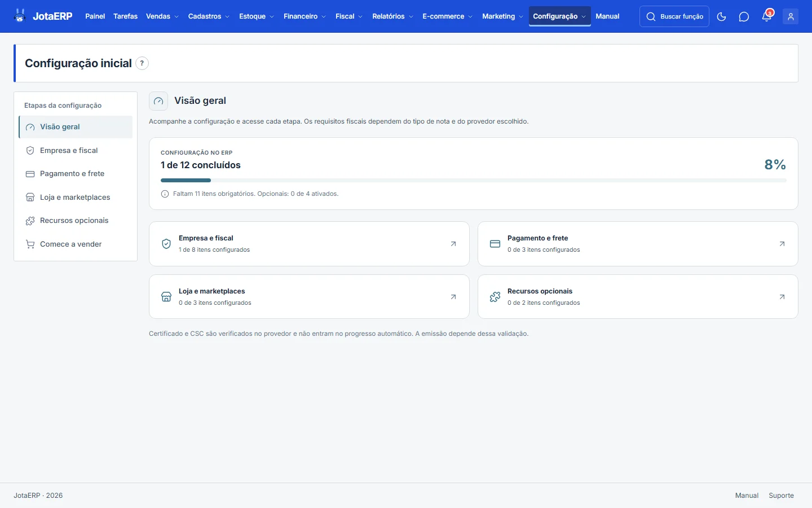
Task: Open the Suporte link in the footer
Action: 781,496
